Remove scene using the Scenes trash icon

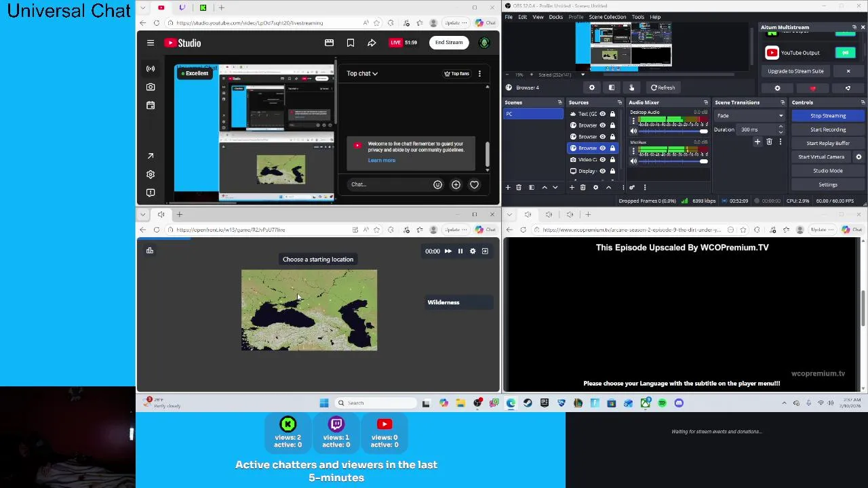pos(519,188)
